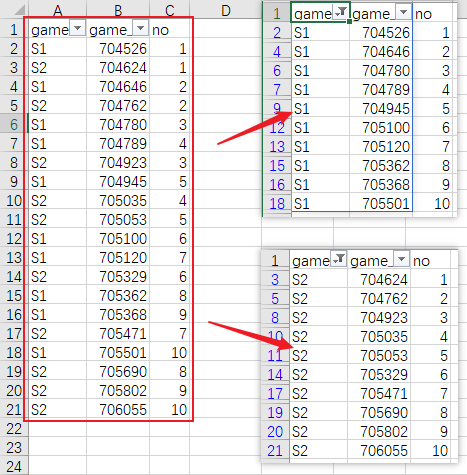The image size is (467, 475).
Task: Select column D header
Action: click(226, 10)
